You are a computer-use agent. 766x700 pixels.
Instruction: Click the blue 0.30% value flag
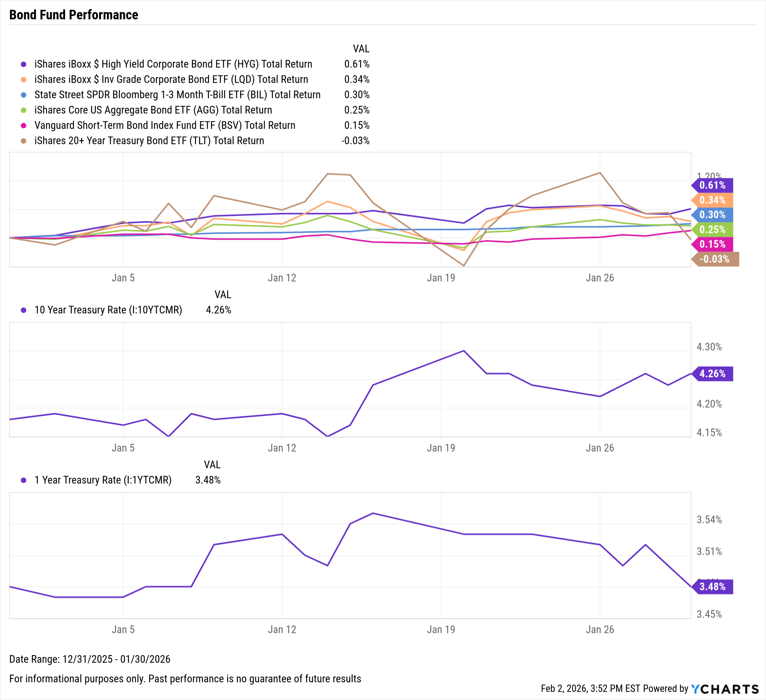(x=712, y=214)
